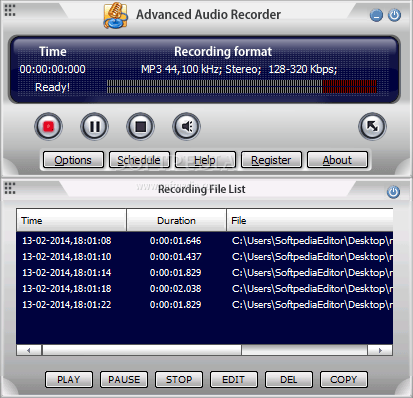
Task: Click the power button in the main title bar
Action: click(x=394, y=15)
